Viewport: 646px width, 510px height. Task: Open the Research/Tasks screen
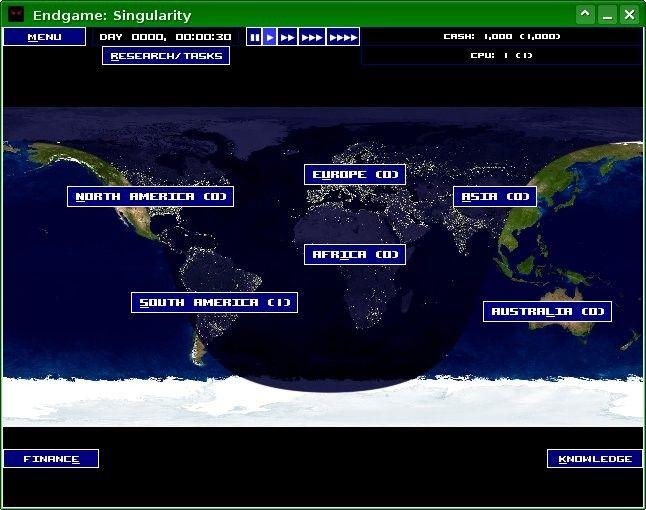pyautogui.click(x=166, y=56)
